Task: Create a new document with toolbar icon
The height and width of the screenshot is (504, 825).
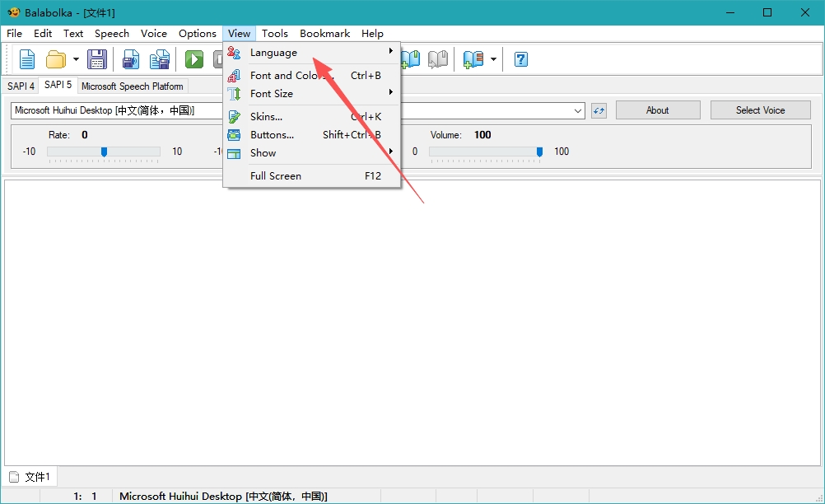Action: pyautogui.click(x=27, y=59)
